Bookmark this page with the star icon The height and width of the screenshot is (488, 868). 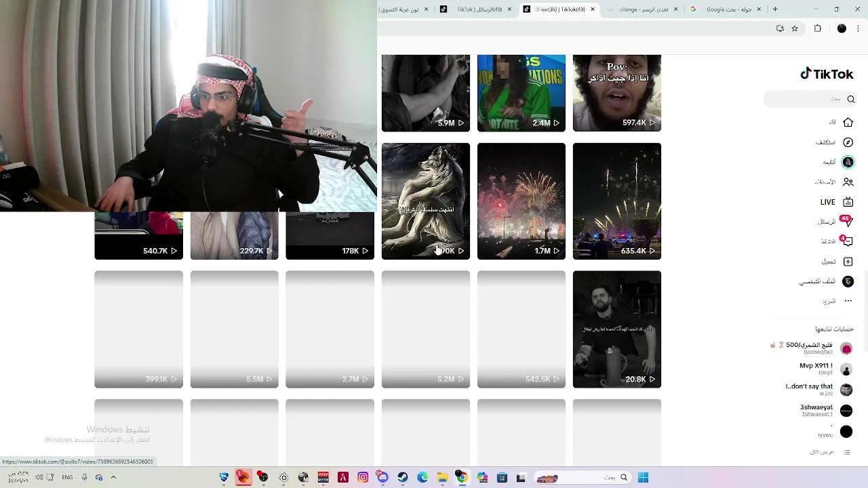795,28
